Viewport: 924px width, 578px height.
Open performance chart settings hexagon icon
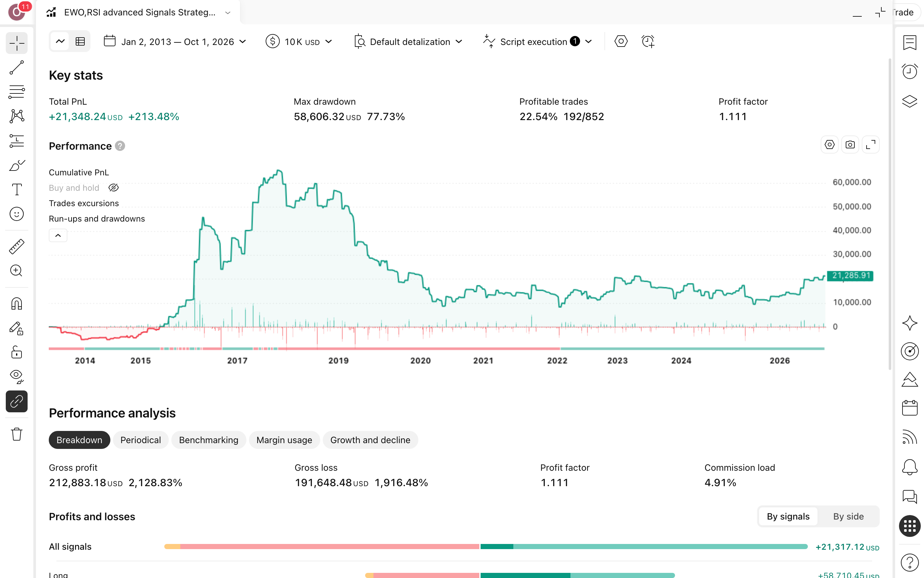(829, 145)
